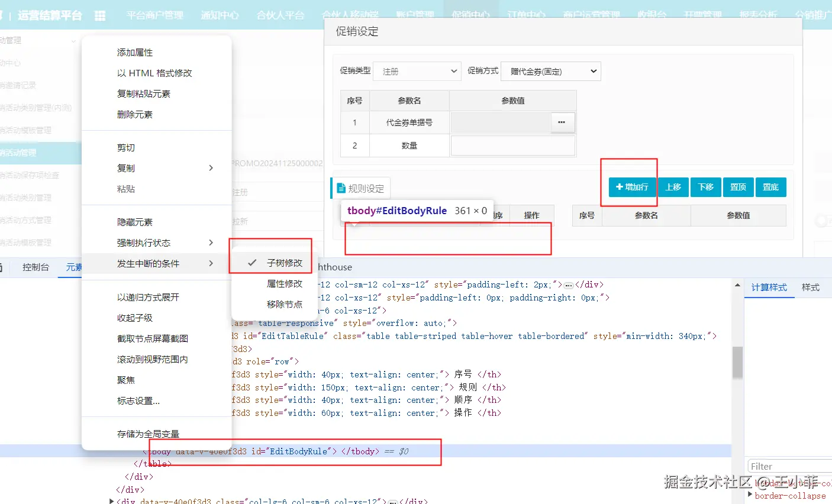Enable the 属性修改 break condition
832x504 pixels.
coord(270,283)
